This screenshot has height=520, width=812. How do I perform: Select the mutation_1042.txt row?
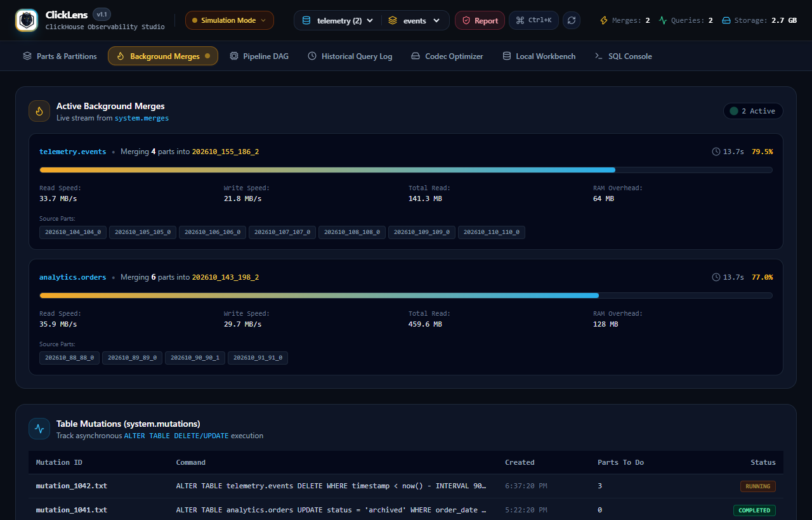pos(406,486)
